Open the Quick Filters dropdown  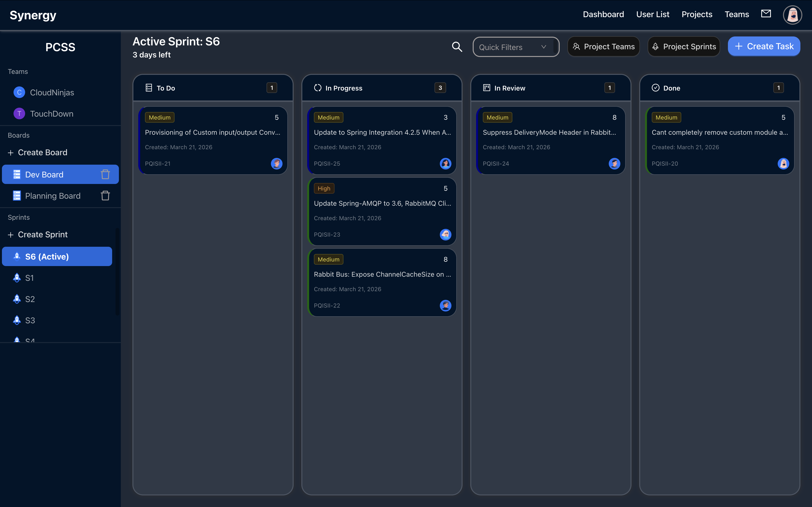[x=515, y=47]
